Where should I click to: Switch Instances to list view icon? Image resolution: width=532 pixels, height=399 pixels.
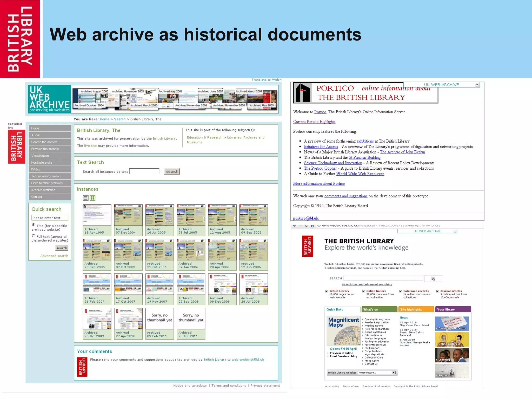(x=85, y=198)
